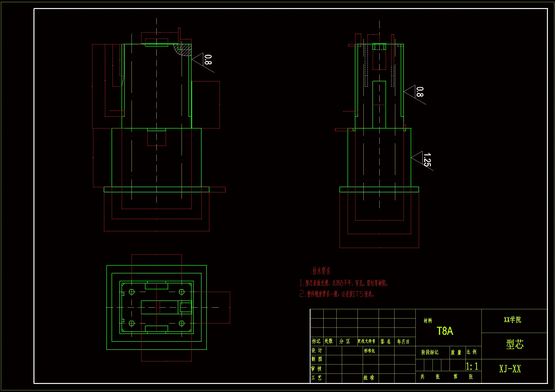Click the 更改文件号 column header
The width and height of the screenshot is (555, 392).
point(367,341)
